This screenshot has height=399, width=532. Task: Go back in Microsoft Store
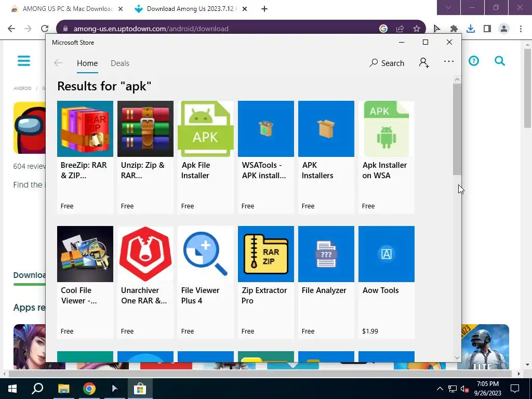coord(58,63)
